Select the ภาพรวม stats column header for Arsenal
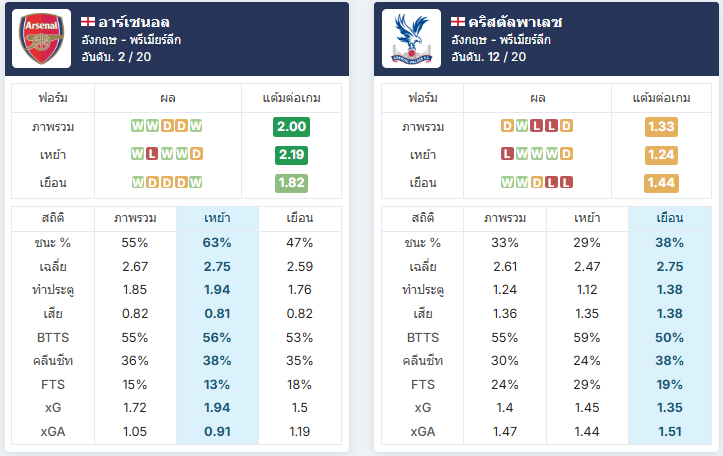The width and height of the screenshot is (723, 456). 135,218
